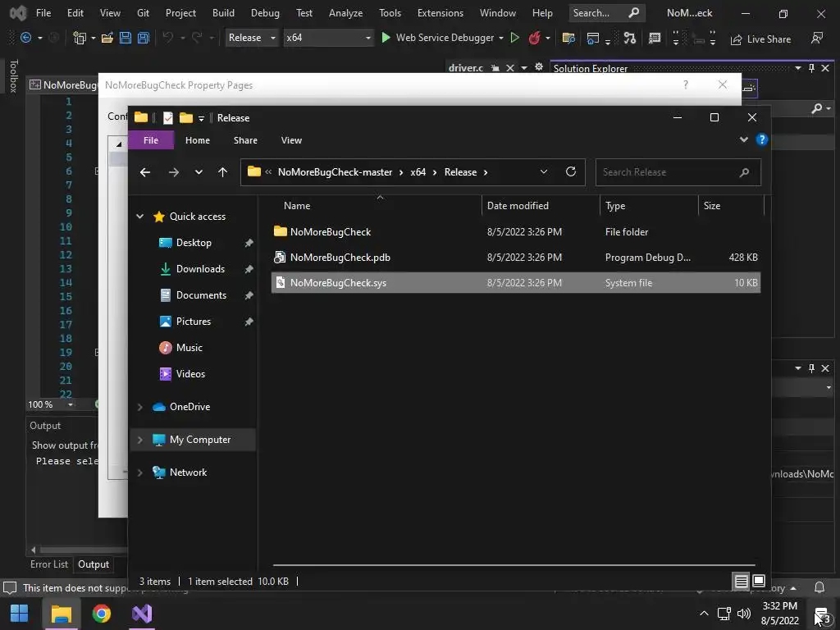Click the feedback person icon next to Live Share
Image resolution: width=840 pixels, height=630 pixels.
[817, 38]
